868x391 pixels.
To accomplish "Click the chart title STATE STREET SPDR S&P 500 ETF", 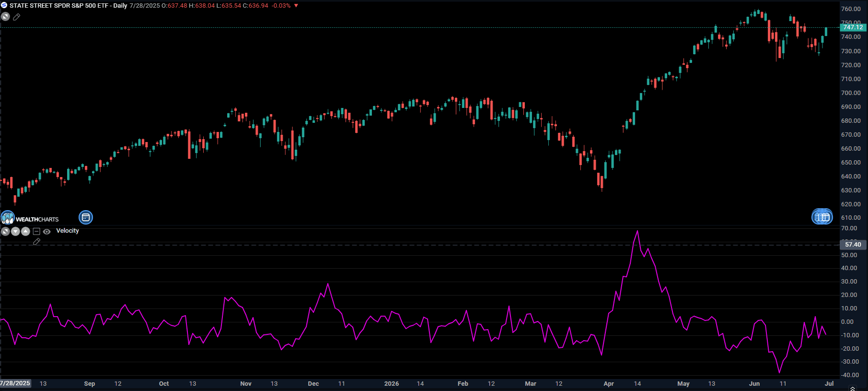I will (59, 6).
